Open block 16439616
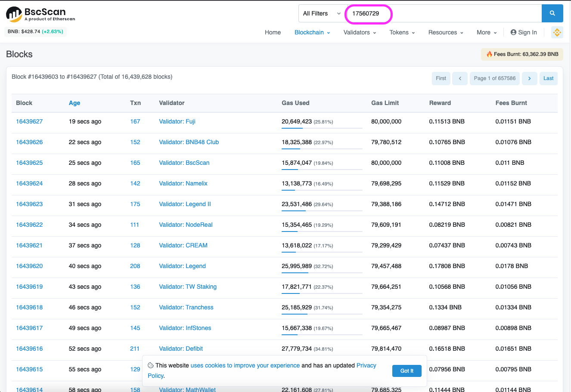 click(x=29, y=349)
